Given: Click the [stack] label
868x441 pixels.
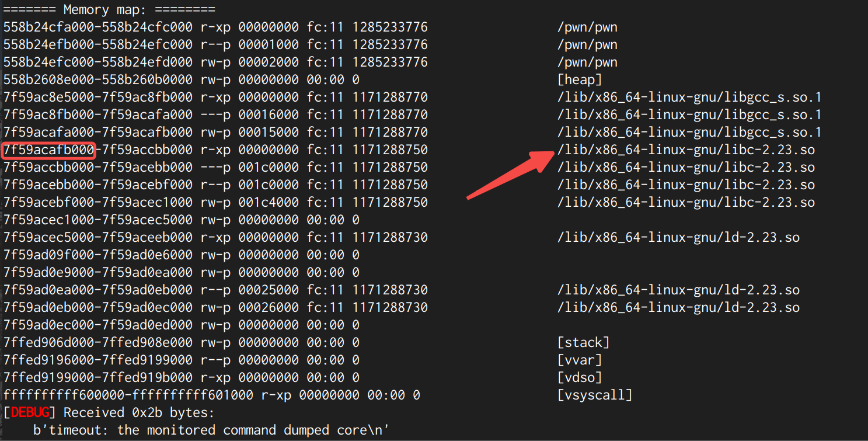Looking at the screenshot, I should click(583, 342).
